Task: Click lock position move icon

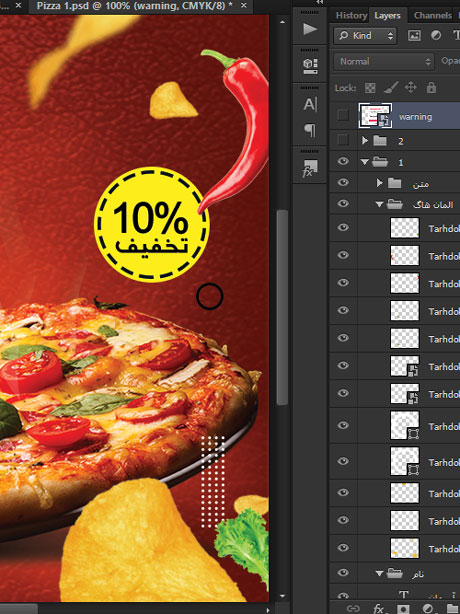Action: [x=411, y=87]
